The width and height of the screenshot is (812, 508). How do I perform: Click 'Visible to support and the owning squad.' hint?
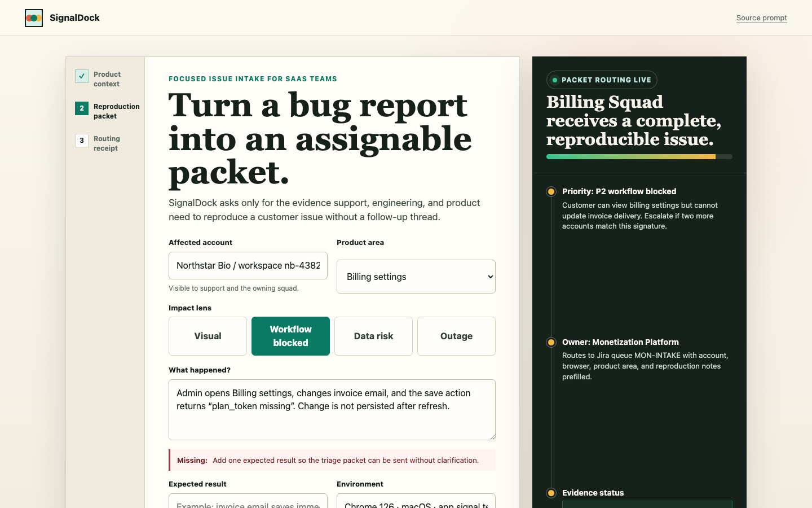[x=233, y=288]
